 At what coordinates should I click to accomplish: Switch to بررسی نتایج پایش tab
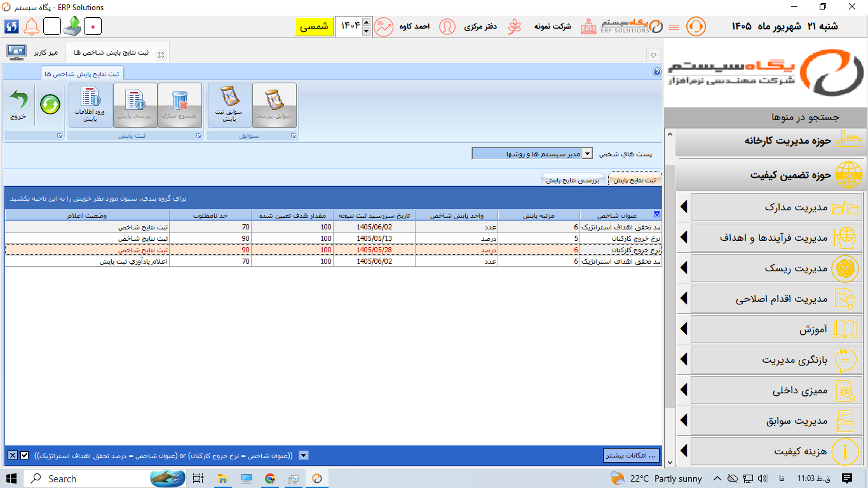[x=573, y=180]
